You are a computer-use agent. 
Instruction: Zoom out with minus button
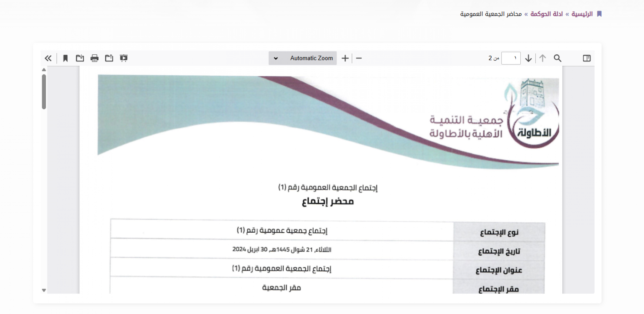coord(359,58)
